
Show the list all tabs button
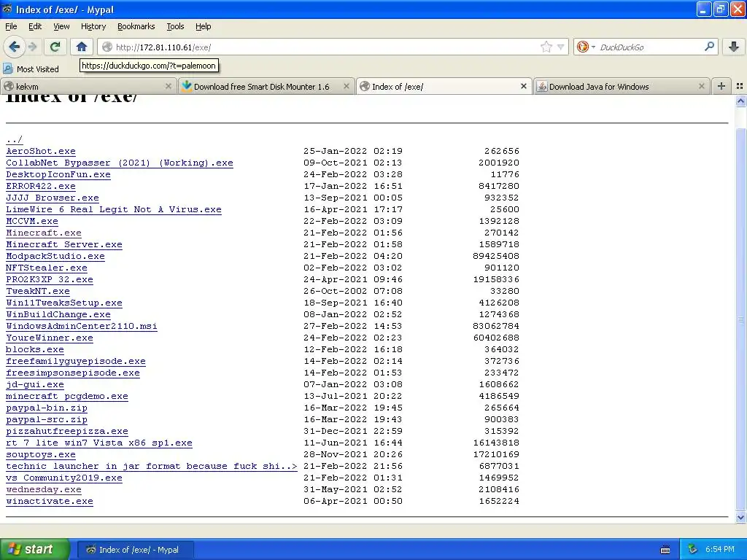(x=740, y=86)
